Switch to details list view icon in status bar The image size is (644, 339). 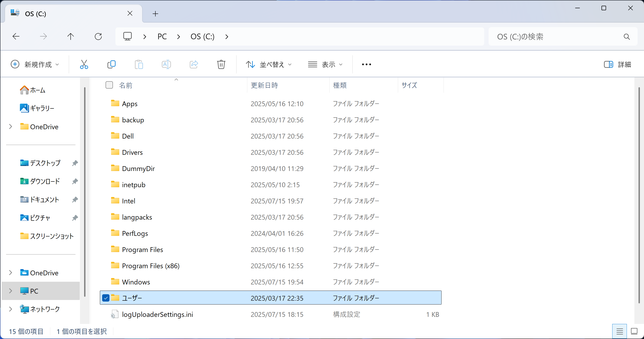click(620, 331)
